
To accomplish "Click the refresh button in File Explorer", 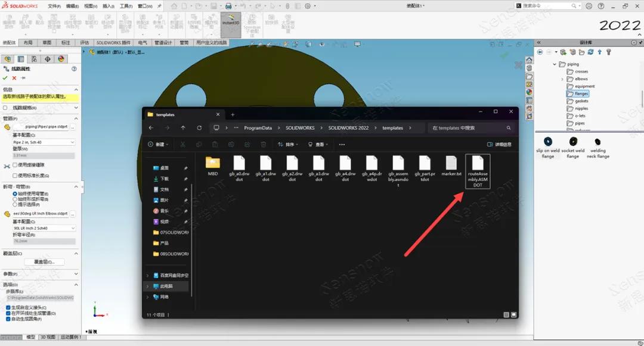I will pos(199,127).
